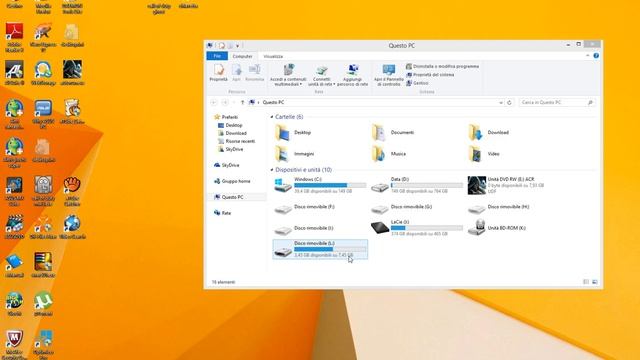Image resolution: width=640 pixels, height=360 pixels.
Task: Select the Desktop folder in the Cartelle group
Action: point(293,133)
